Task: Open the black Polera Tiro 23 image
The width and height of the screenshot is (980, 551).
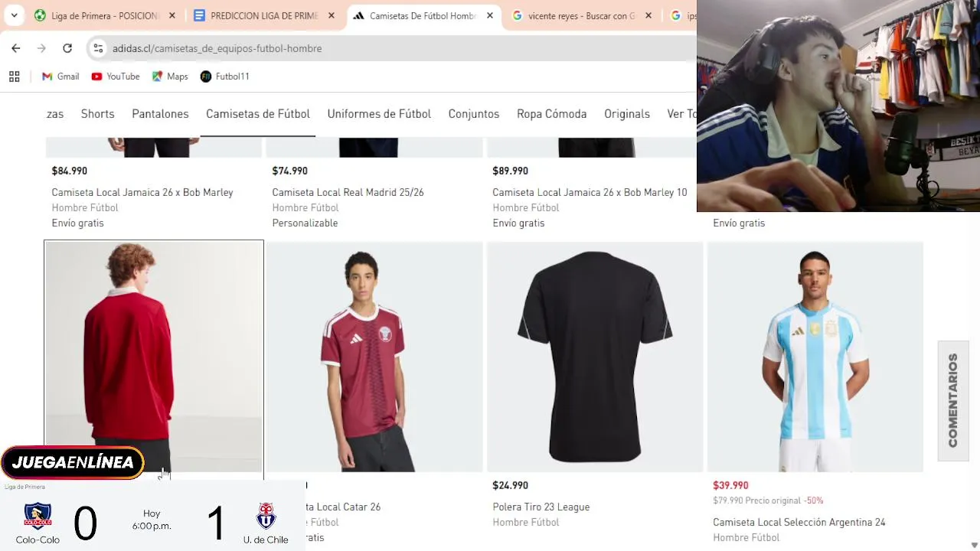Action: tap(595, 357)
